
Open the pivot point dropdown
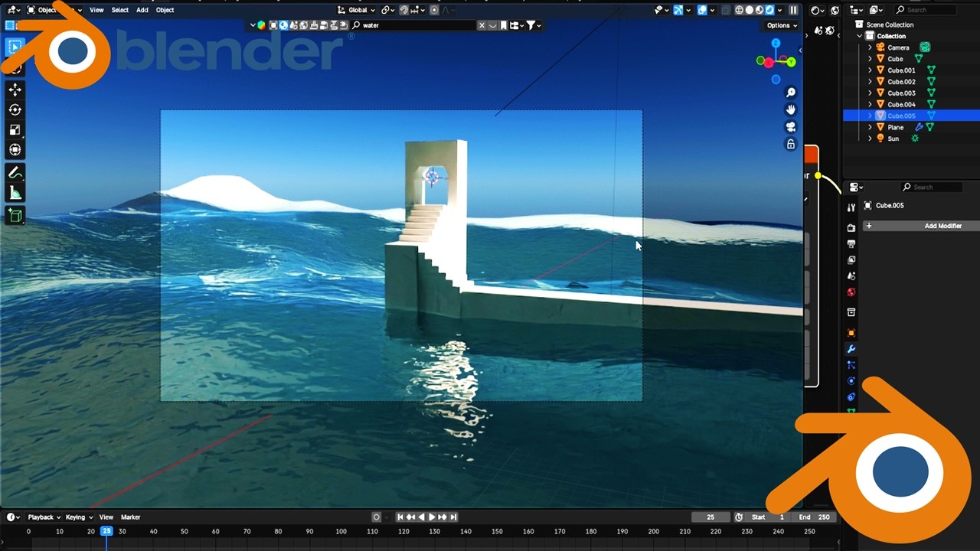click(387, 10)
